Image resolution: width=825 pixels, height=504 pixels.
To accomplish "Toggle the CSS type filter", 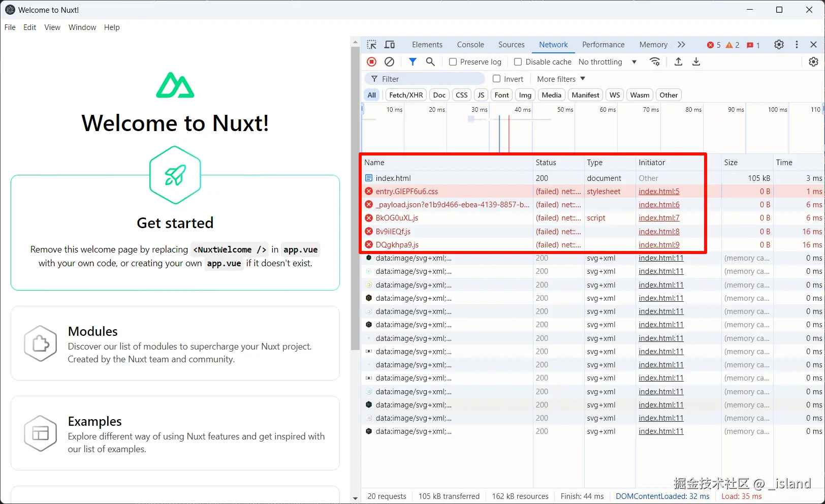I will [x=462, y=95].
